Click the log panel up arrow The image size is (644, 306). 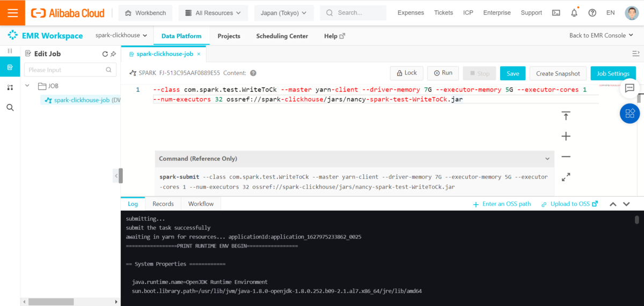tap(613, 204)
